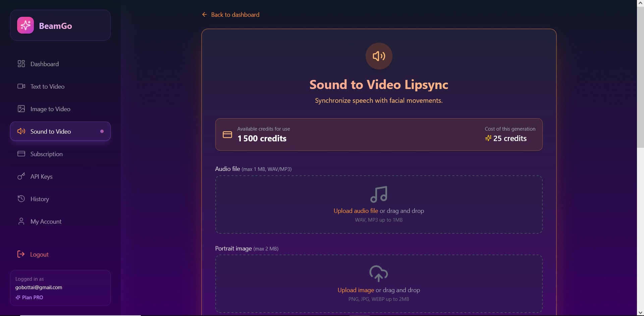Click the Plan PRO sparkle icon

pyautogui.click(x=18, y=298)
